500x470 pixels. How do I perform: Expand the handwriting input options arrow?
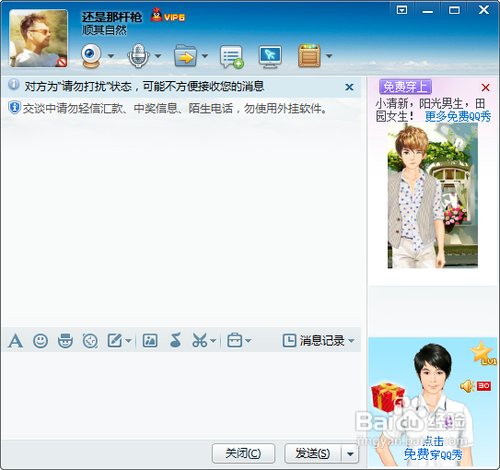click(x=128, y=341)
